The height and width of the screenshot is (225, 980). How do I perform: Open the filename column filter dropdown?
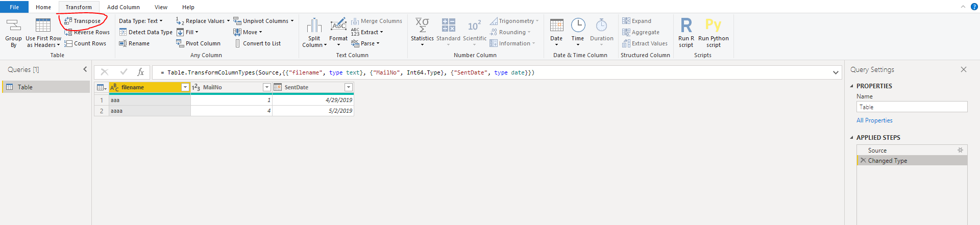[185, 87]
